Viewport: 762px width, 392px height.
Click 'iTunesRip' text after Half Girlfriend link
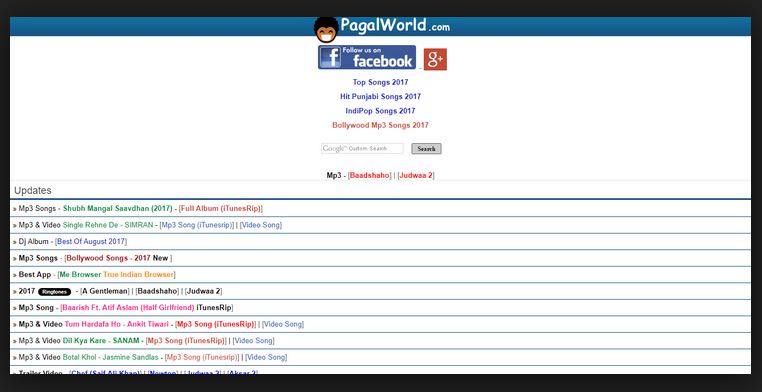click(213, 308)
